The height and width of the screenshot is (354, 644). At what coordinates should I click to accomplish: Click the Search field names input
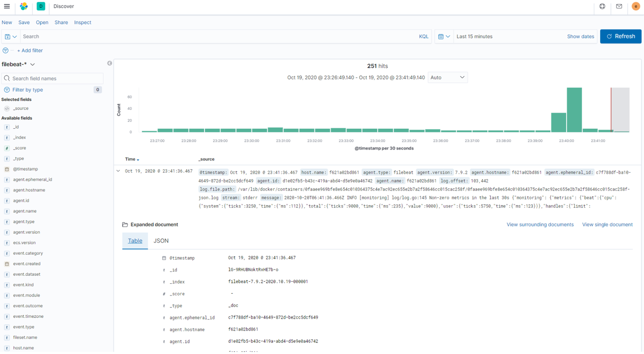(x=53, y=79)
